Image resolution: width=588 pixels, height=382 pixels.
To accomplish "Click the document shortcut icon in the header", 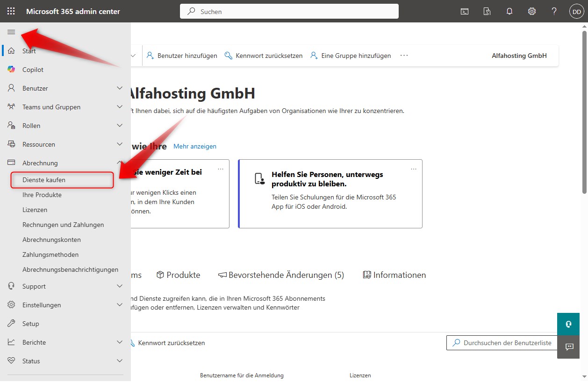I will pos(487,11).
